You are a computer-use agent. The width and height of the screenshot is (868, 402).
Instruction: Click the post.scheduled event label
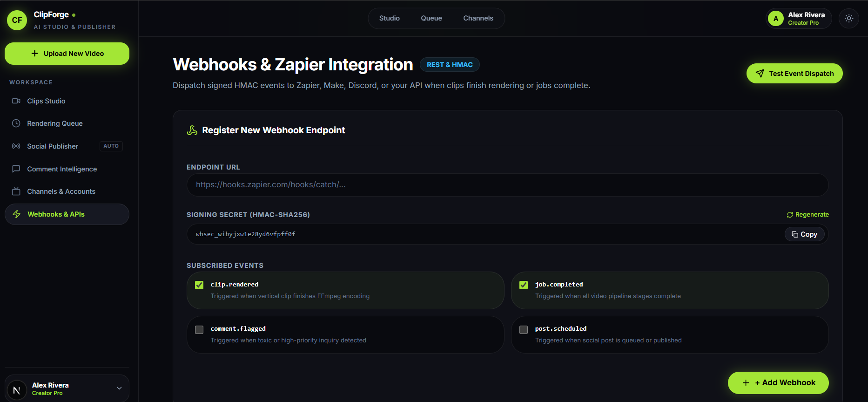[x=561, y=329]
